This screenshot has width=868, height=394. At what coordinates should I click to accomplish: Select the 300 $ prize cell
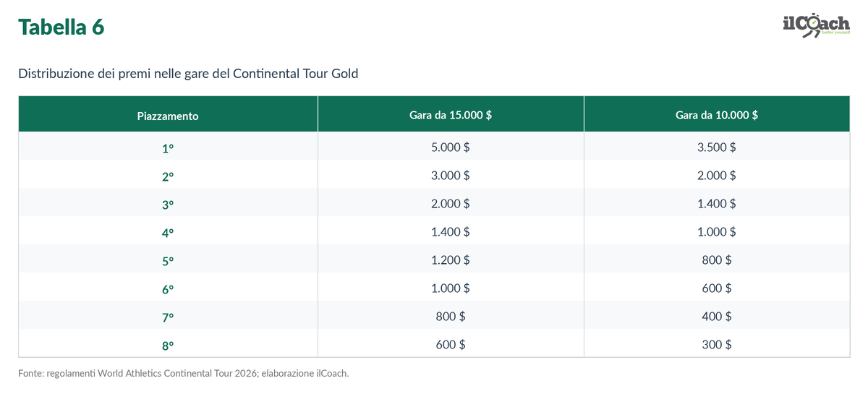(717, 344)
